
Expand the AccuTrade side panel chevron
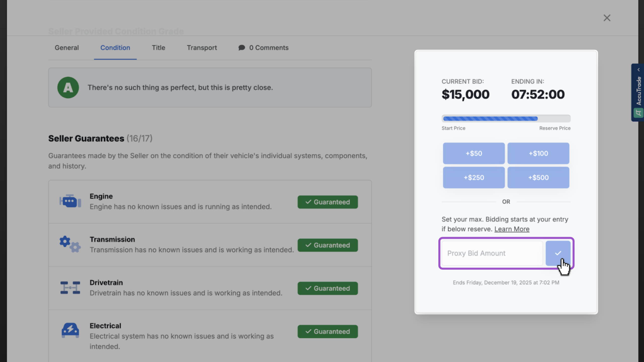[x=638, y=70]
